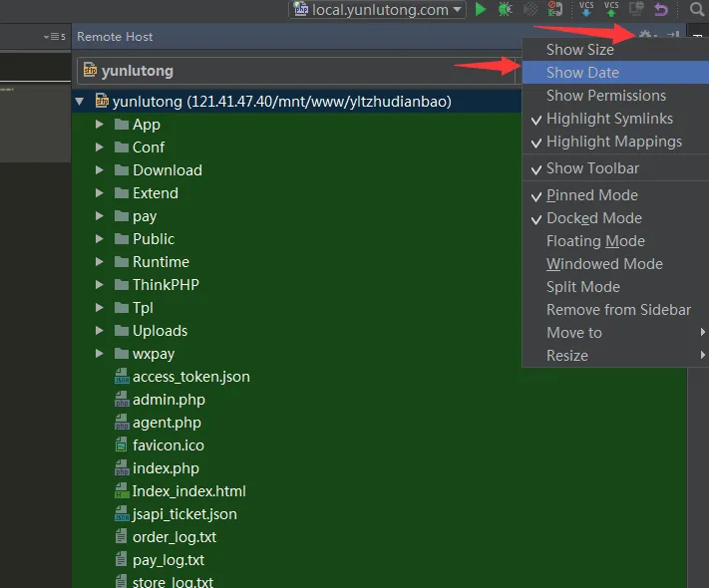Click the index.php file icon

click(x=122, y=467)
